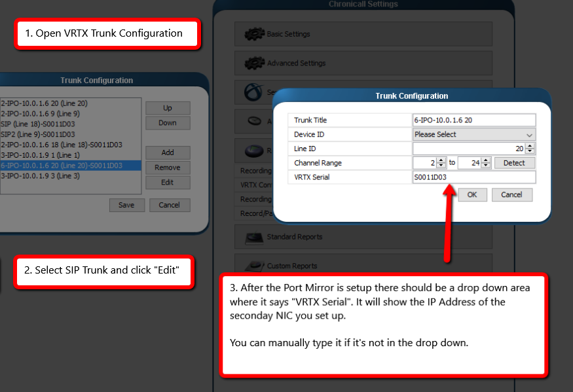573x392 pixels.
Task: Select highlighted trunk '6-IPO-10.0.1.6 20 (Line 20)-S0011D03'
Action: (x=71, y=166)
